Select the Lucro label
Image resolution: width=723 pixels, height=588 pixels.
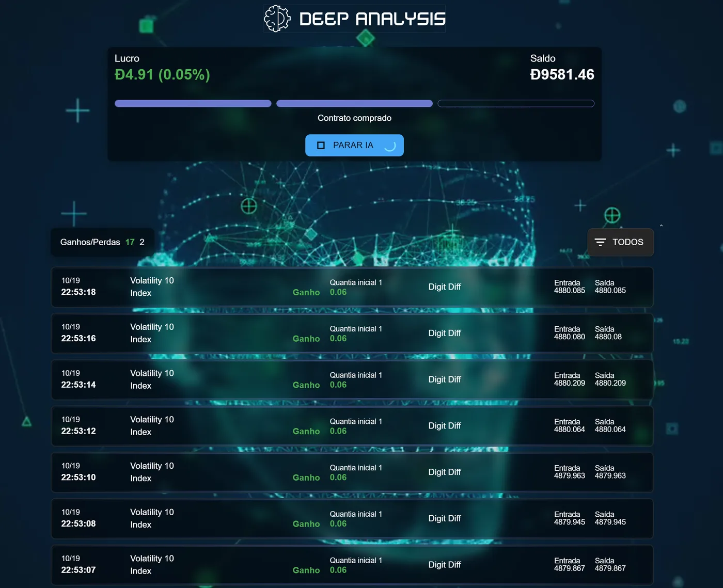(127, 58)
